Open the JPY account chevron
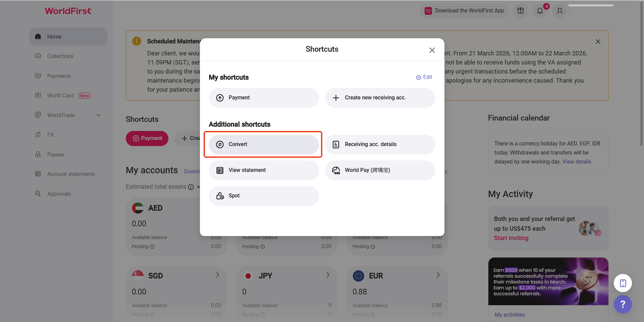 328,275
